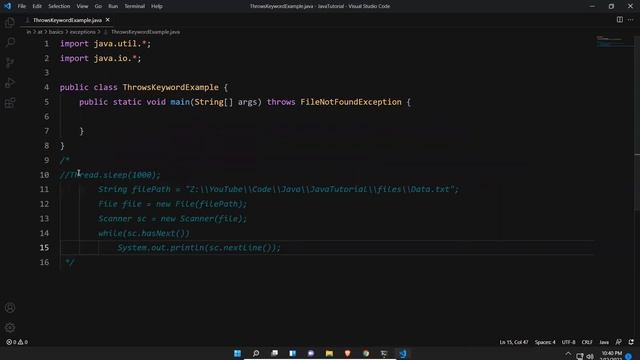The width and height of the screenshot is (640, 360).
Task: Open File Explorer from taskbar
Action: pos(329,353)
